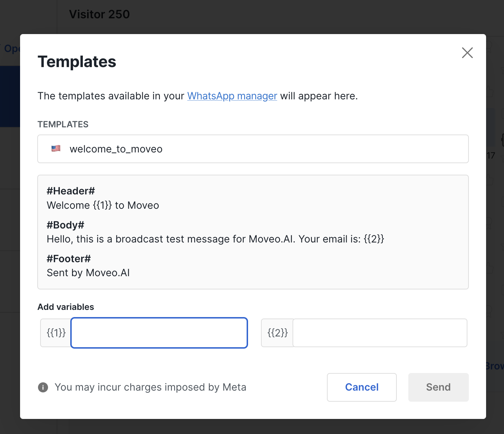Click the US flag icon in template selector
The height and width of the screenshot is (434, 504).
(56, 148)
